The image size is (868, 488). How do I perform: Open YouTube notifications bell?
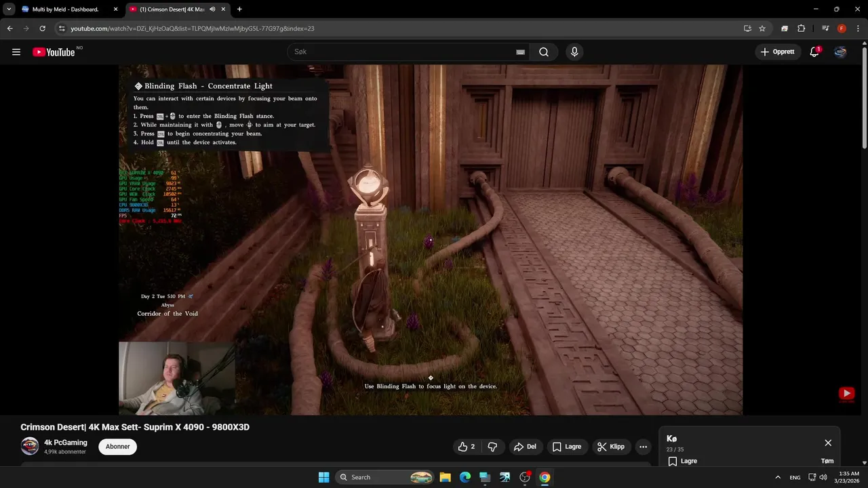click(814, 52)
